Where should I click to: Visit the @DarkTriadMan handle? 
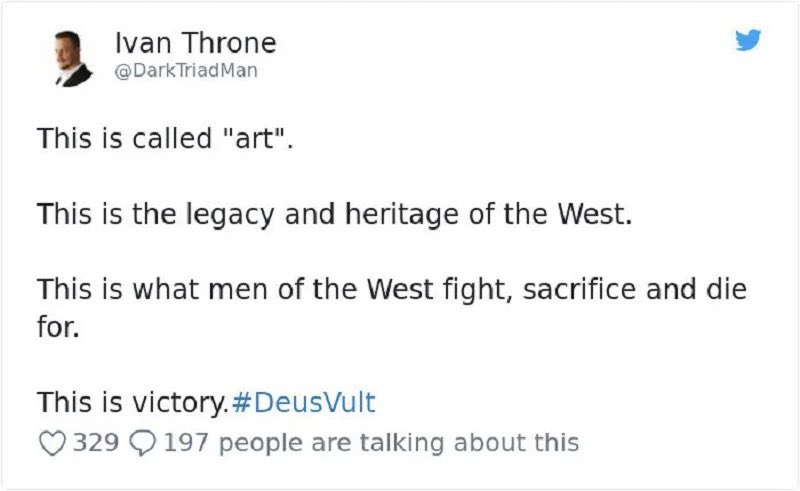tap(187, 71)
